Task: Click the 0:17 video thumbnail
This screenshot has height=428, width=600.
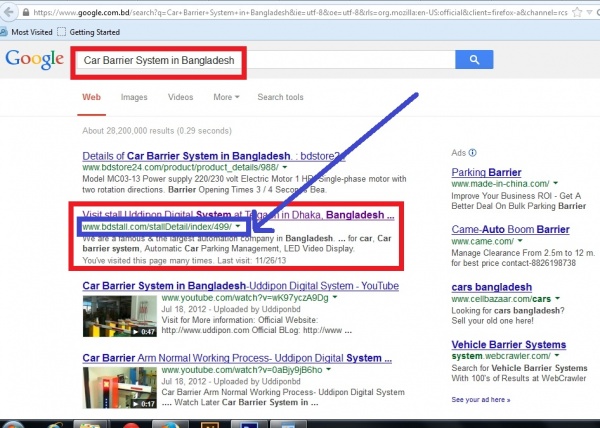Action: 120,388
